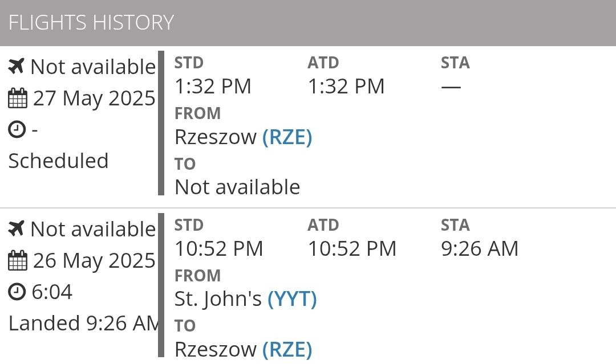616x364 pixels.
Task: Click the 6:04 flight duration value
Action: click(x=52, y=292)
